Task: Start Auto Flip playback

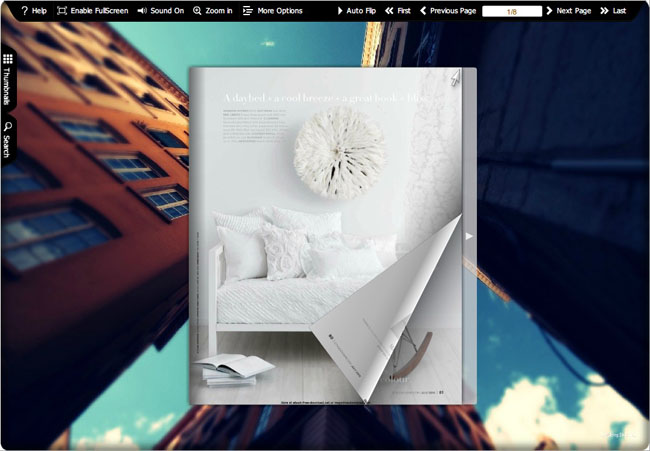Action: coord(357,11)
